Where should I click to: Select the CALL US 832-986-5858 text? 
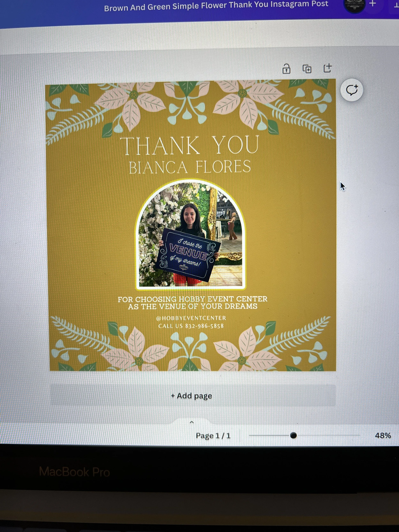click(191, 326)
